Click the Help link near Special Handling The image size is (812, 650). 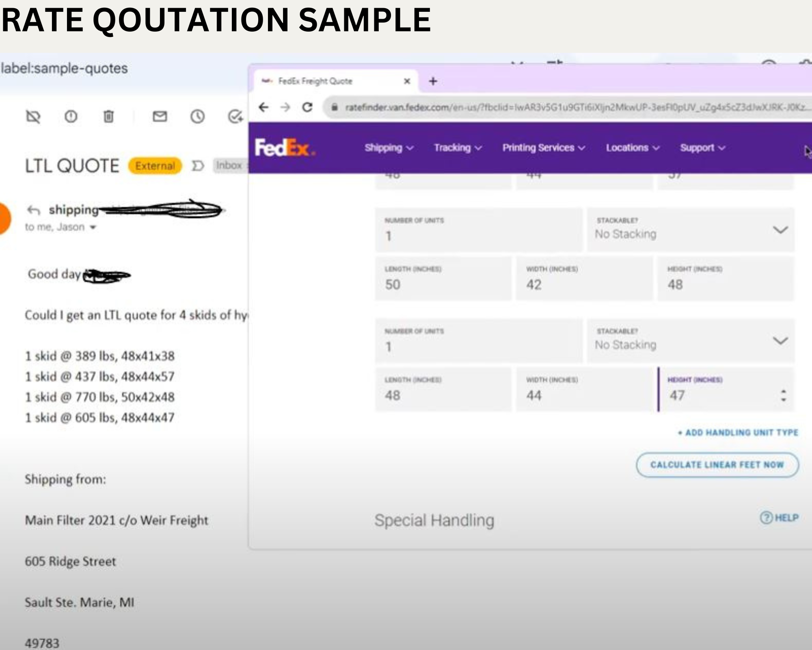pyautogui.click(x=779, y=518)
